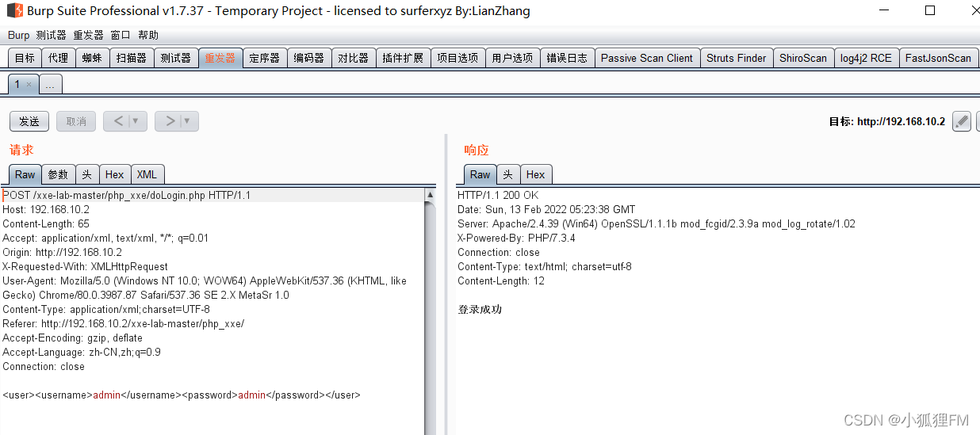Open the ShiroScan tab
This screenshot has width=980, height=435.
pyautogui.click(x=803, y=58)
